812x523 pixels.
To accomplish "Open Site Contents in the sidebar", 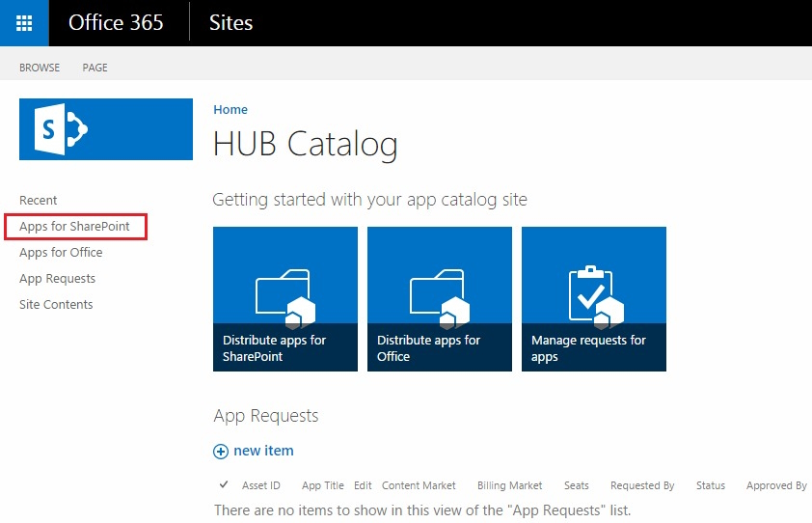I will click(x=56, y=305).
